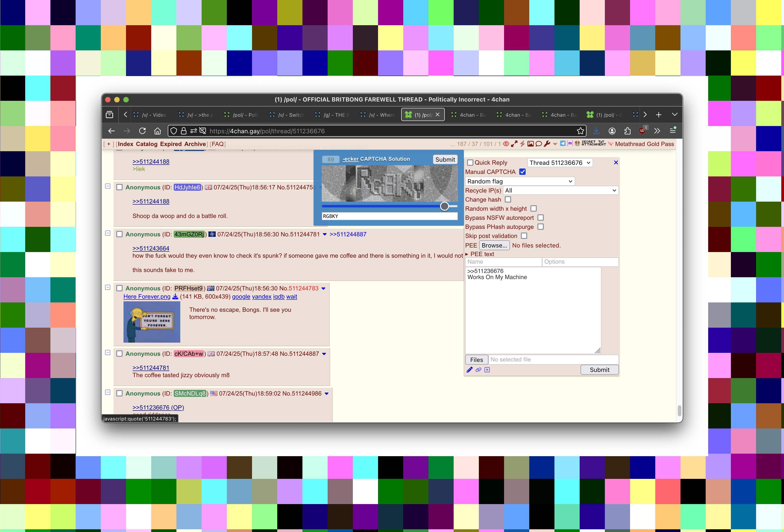This screenshot has height=532, width=784.
Task: Toggle the Quick Reply checkbox
Action: point(470,163)
